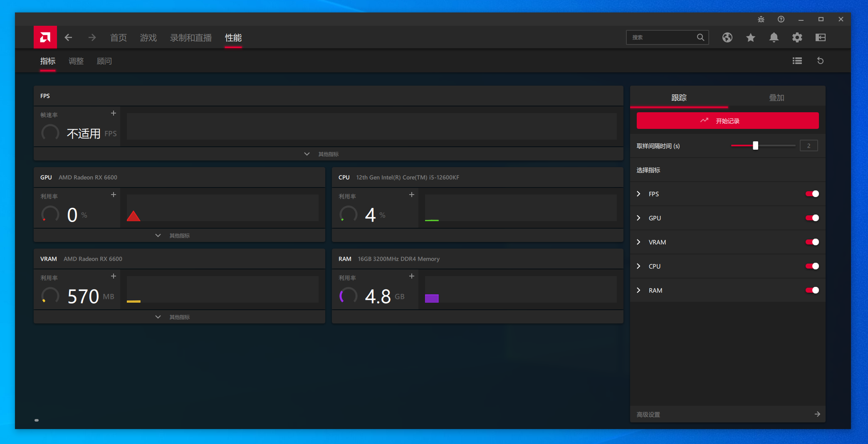The width and height of the screenshot is (868, 444).
Task: Toggle CPU tracking switch
Action: [x=812, y=266]
